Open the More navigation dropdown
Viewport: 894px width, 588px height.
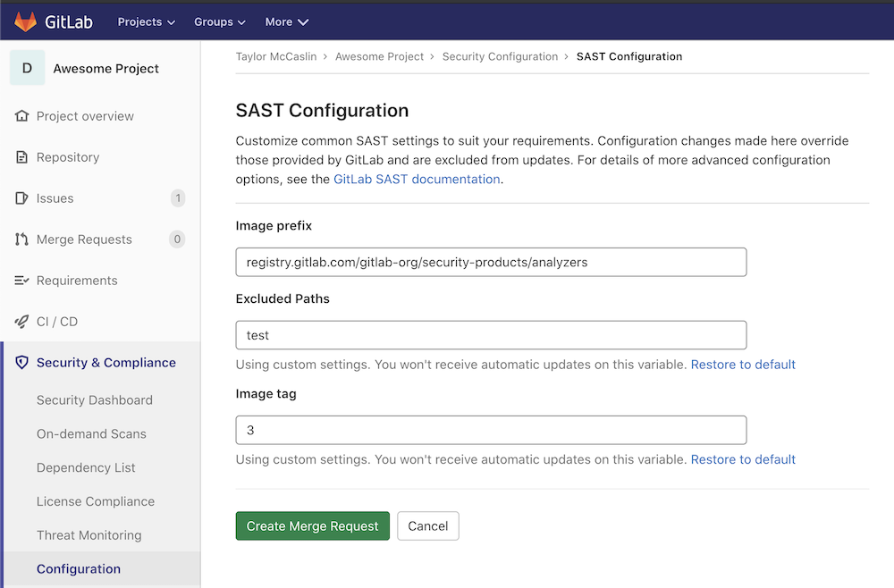pos(286,21)
